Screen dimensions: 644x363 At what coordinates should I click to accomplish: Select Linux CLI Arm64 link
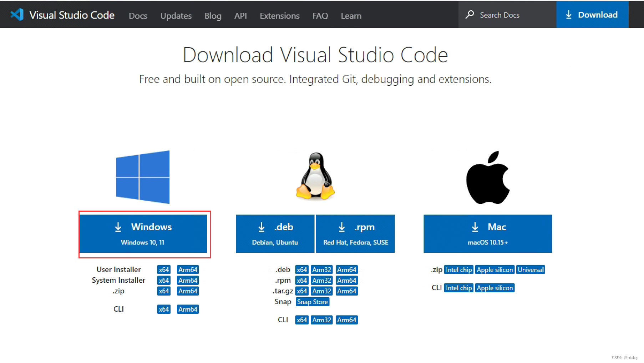click(x=347, y=320)
